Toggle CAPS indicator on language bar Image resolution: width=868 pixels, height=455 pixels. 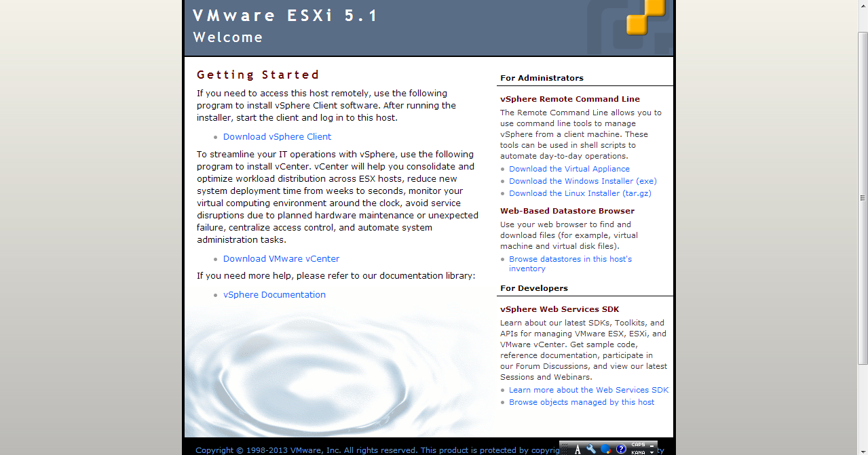pyautogui.click(x=638, y=445)
